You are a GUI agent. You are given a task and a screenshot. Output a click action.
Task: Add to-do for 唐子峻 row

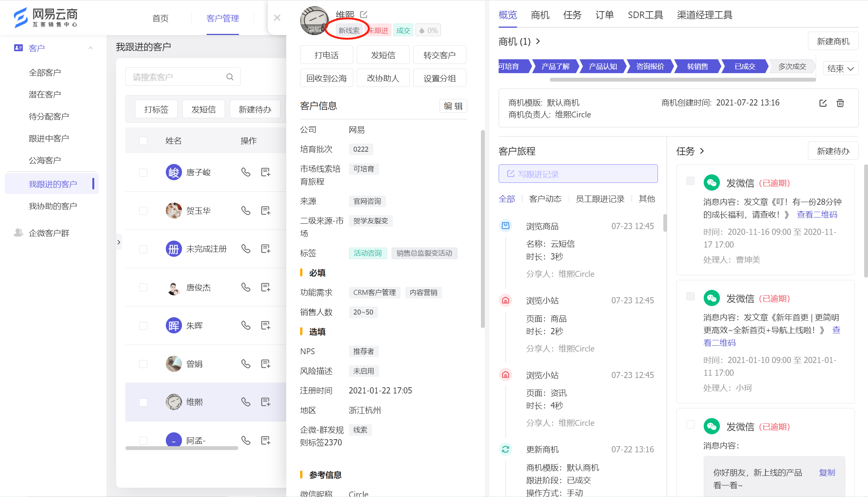(265, 172)
